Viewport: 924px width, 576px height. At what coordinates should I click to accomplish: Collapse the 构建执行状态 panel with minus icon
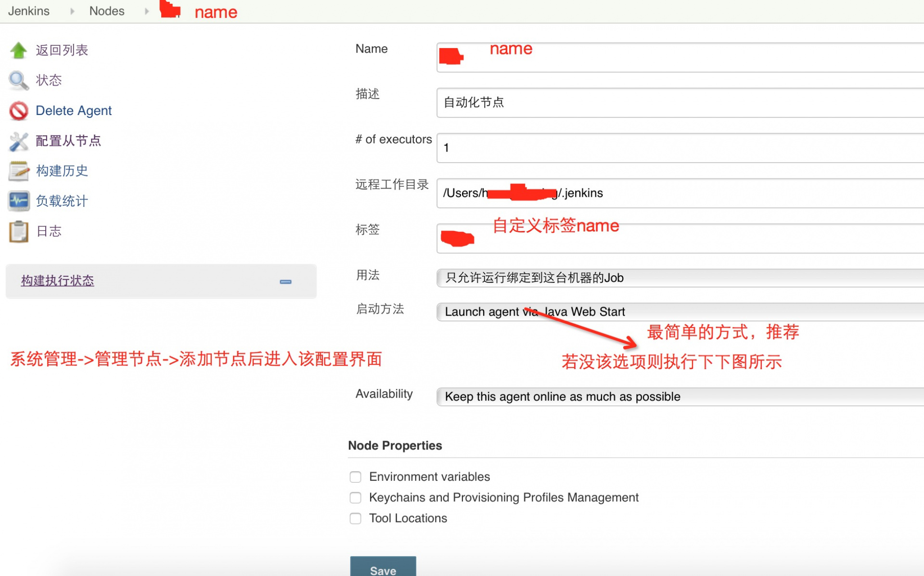pyautogui.click(x=285, y=282)
